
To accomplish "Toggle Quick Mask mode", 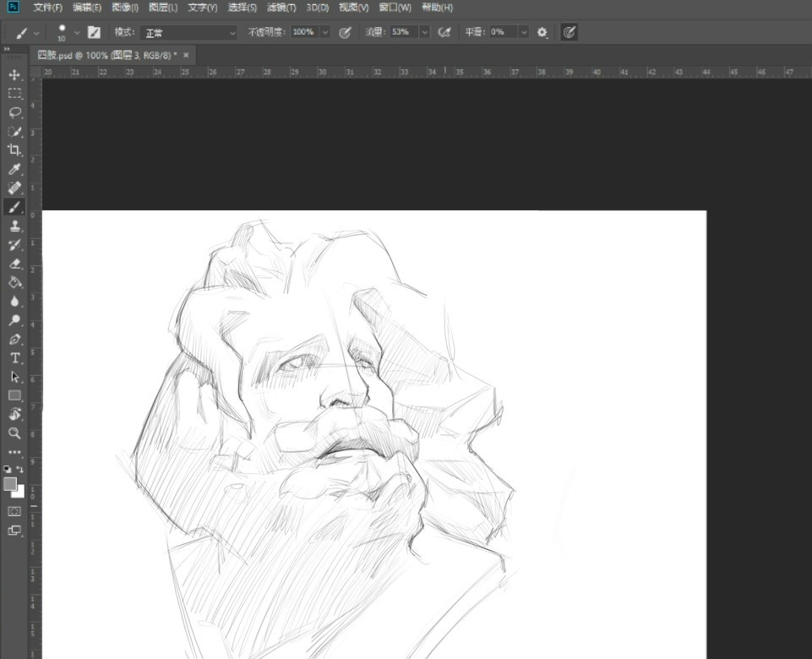I will pyautogui.click(x=14, y=512).
